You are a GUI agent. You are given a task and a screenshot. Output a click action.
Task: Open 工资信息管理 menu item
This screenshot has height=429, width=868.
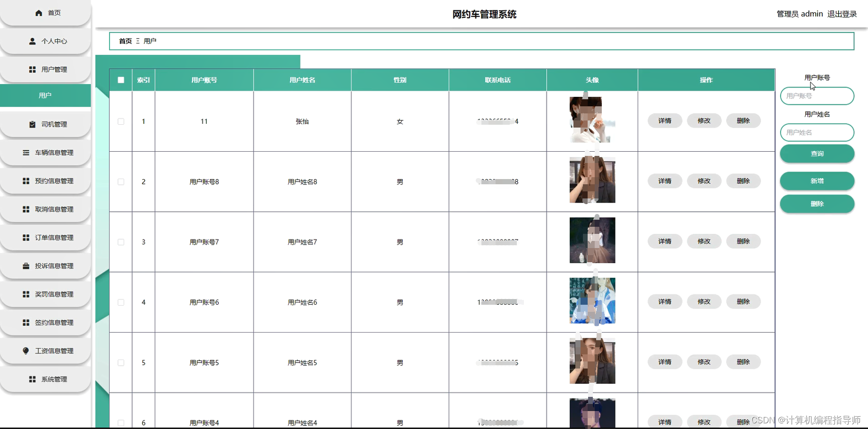tap(45, 351)
